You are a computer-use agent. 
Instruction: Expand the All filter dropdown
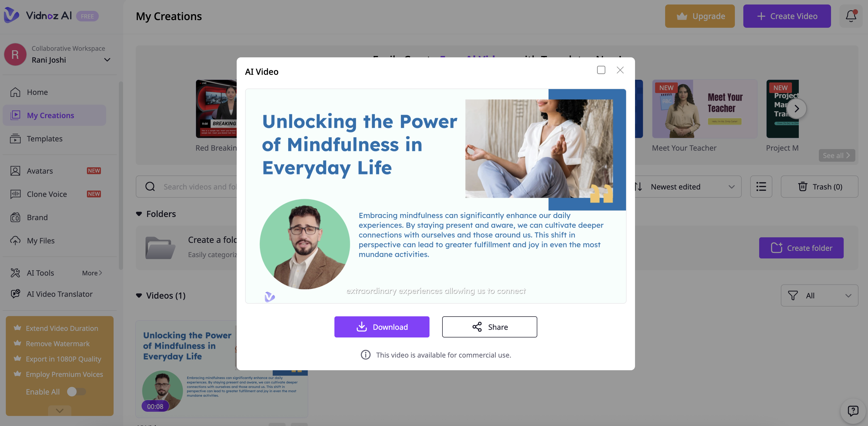[819, 295]
